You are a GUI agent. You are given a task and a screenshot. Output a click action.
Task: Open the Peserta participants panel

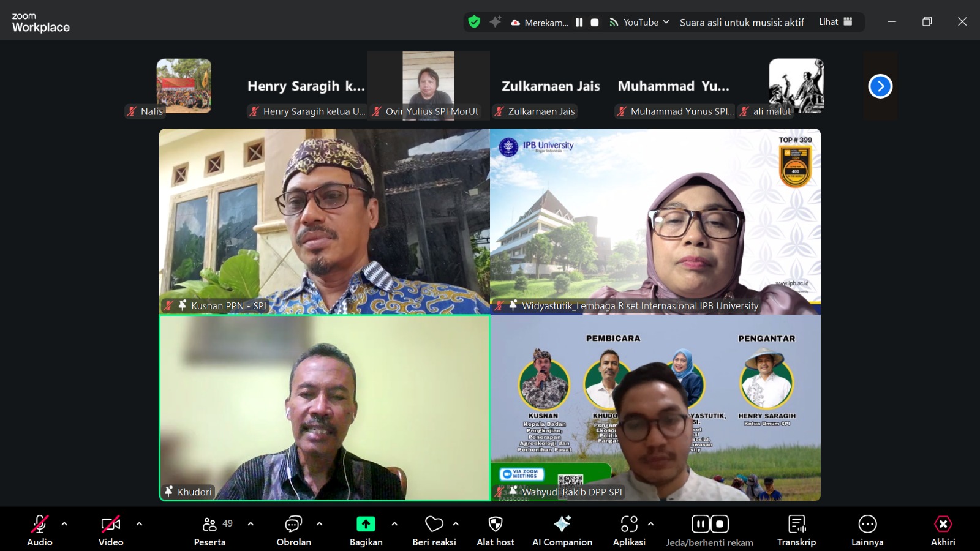tap(210, 530)
